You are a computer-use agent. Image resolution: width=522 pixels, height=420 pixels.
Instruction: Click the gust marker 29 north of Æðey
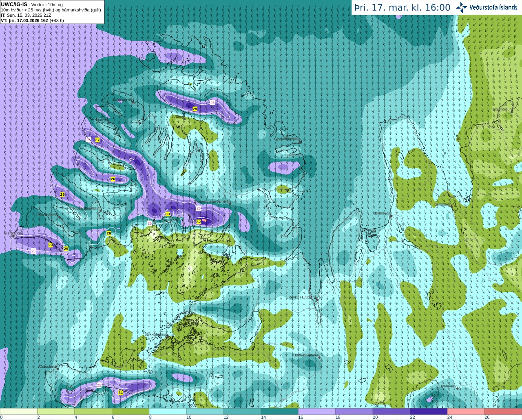click(x=195, y=109)
